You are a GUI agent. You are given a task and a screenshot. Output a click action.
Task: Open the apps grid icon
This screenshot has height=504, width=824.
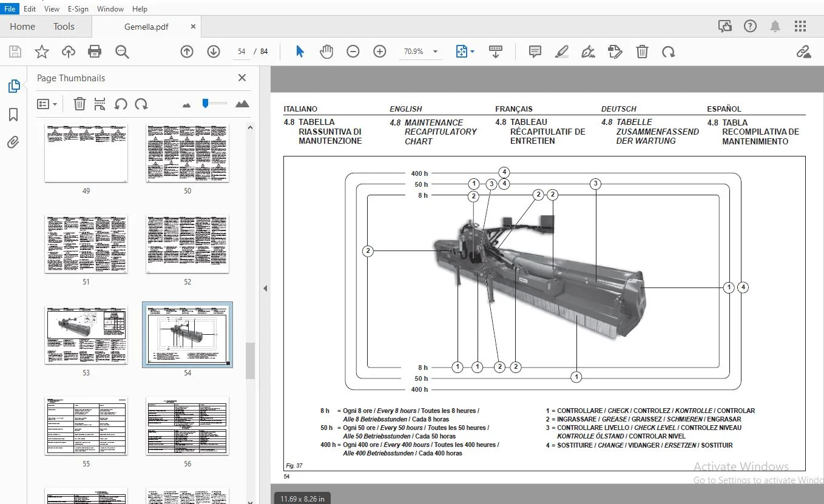(x=800, y=26)
